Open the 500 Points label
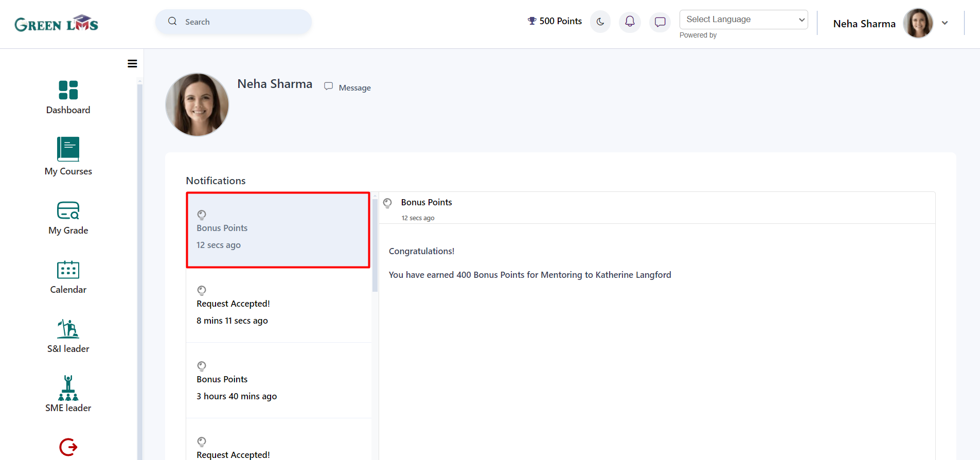 pos(561,21)
